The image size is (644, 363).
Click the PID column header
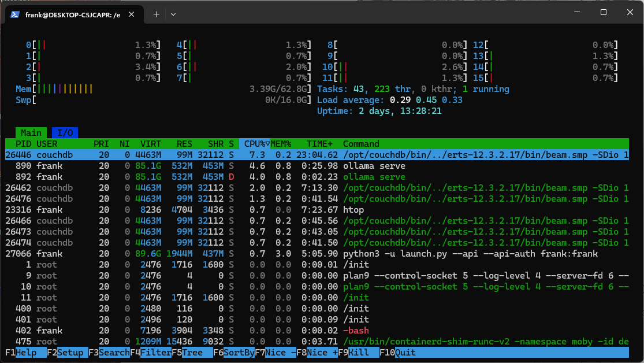[24, 144]
